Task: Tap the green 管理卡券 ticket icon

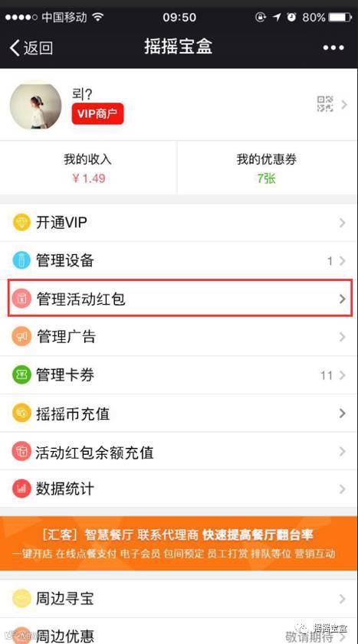Action: (x=21, y=375)
